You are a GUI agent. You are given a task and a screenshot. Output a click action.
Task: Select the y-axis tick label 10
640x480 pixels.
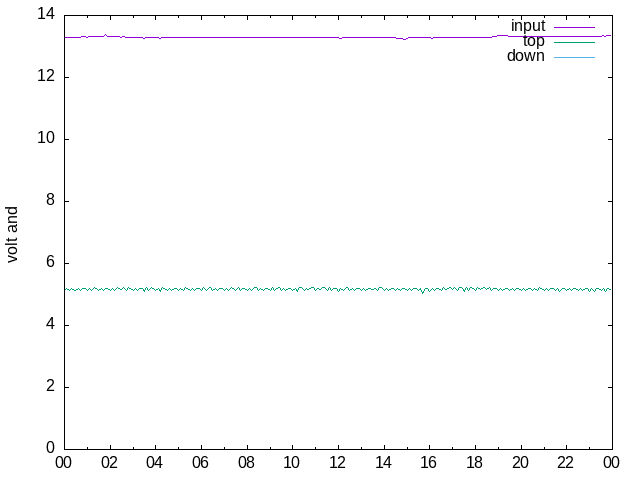(45, 139)
